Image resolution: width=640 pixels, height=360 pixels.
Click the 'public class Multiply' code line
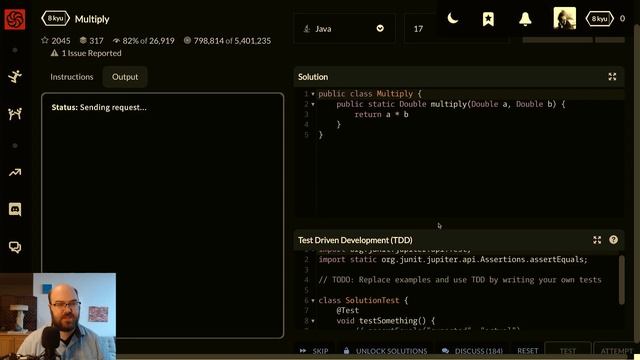(x=370, y=94)
